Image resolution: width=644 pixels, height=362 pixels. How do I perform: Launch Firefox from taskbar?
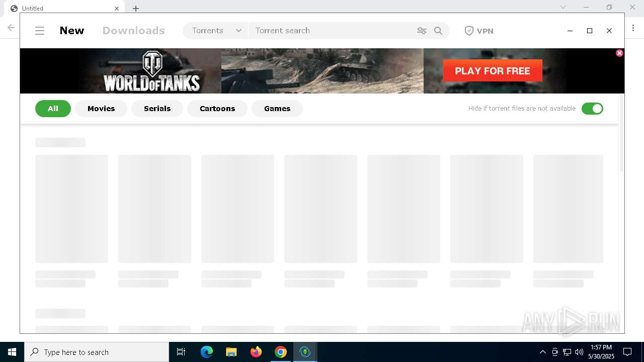pos(256,352)
